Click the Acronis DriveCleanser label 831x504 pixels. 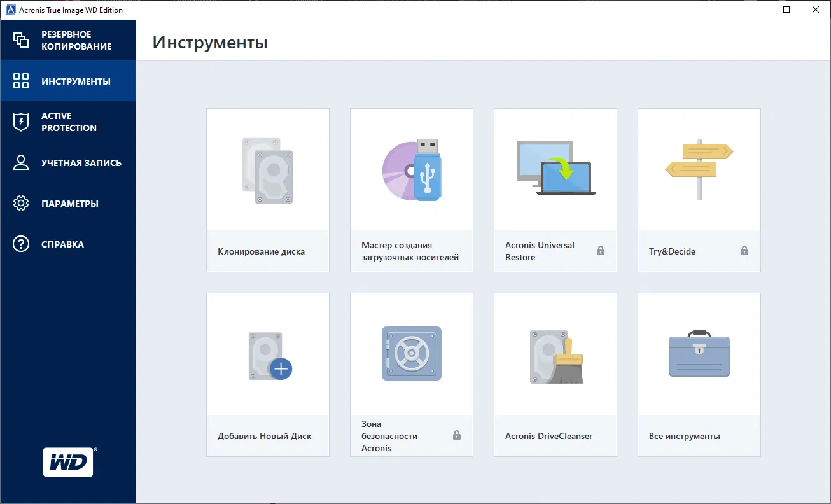pyautogui.click(x=548, y=436)
